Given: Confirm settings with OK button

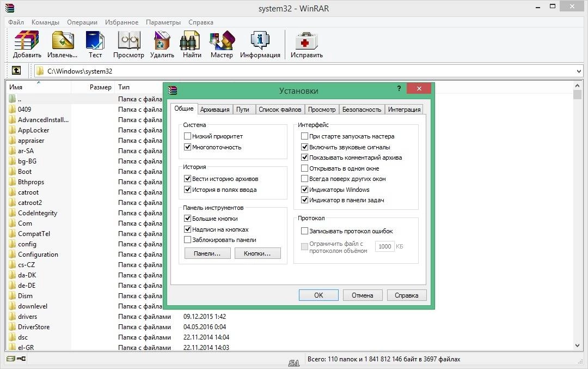Looking at the screenshot, I should click(x=318, y=295).
